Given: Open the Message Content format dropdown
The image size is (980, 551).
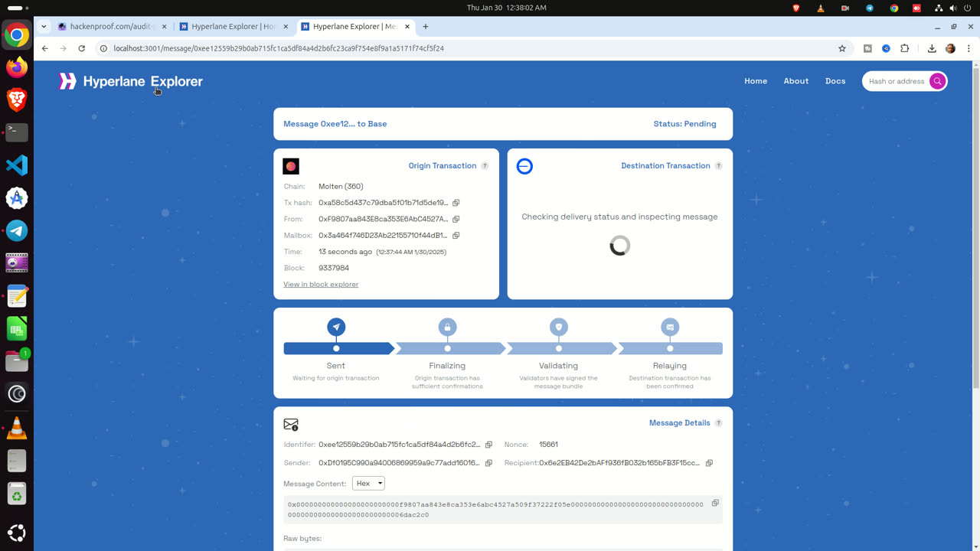Looking at the screenshot, I should [368, 484].
